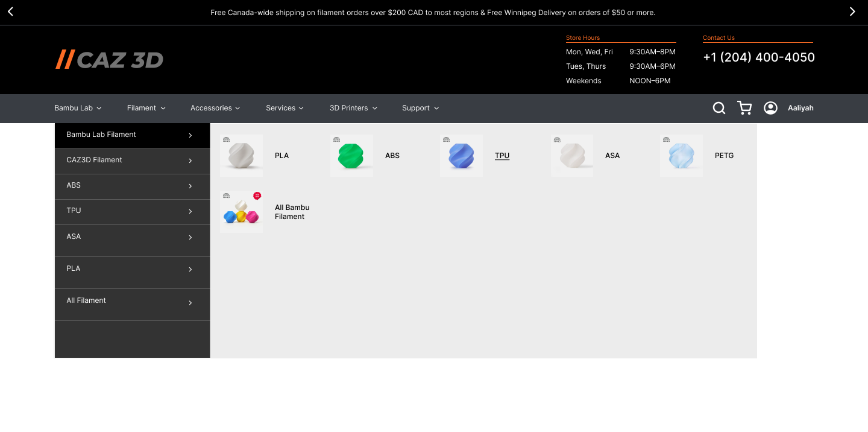Open the search magnifier icon
Image resolution: width=868 pixels, height=432 pixels.
click(719, 108)
